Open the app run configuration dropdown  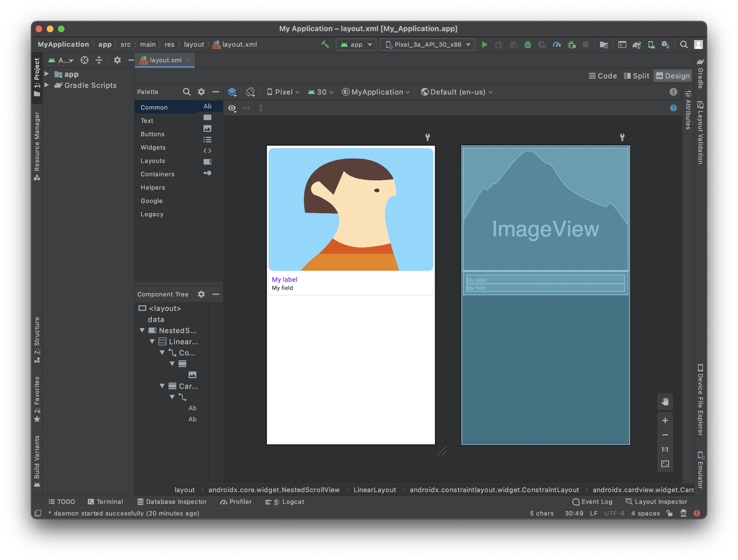pos(356,44)
